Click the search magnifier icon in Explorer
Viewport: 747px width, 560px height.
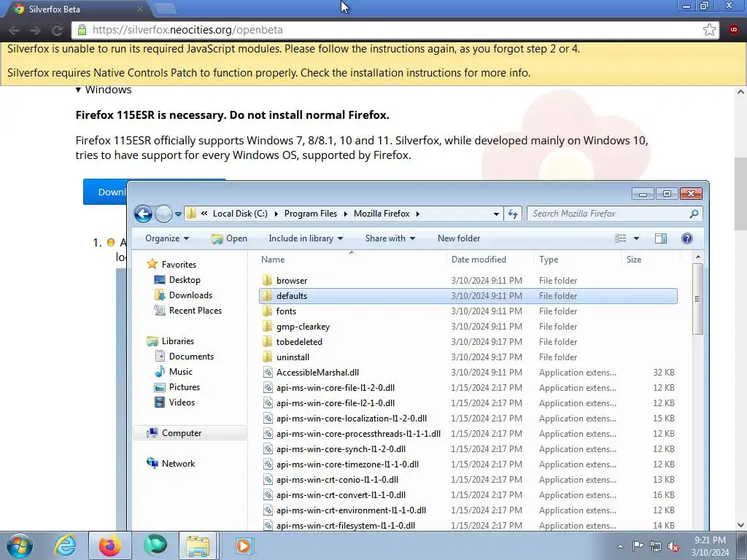(x=694, y=214)
